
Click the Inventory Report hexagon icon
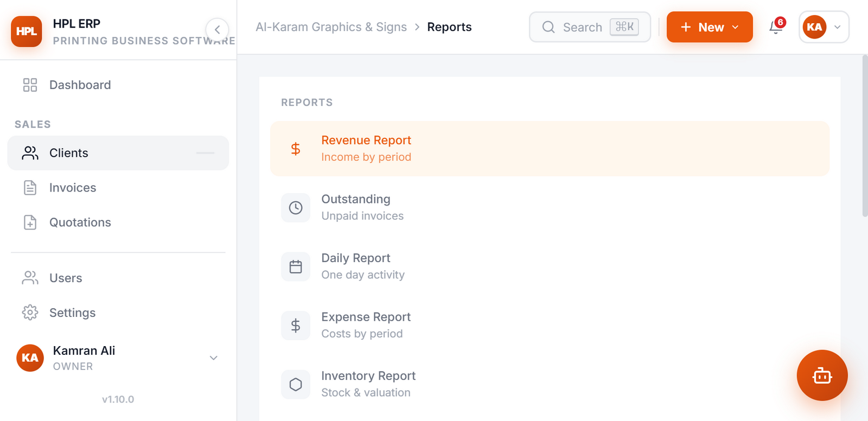point(296,385)
